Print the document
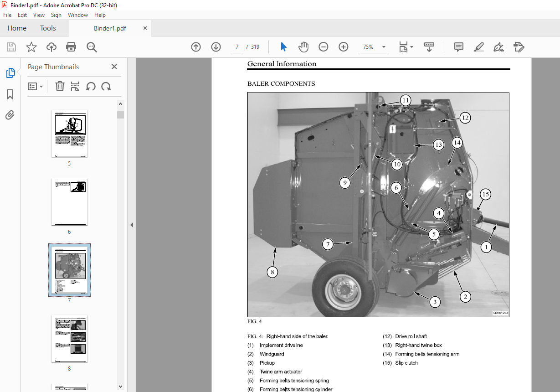Viewport: 560px width, 392px height. click(x=71, y=47)
